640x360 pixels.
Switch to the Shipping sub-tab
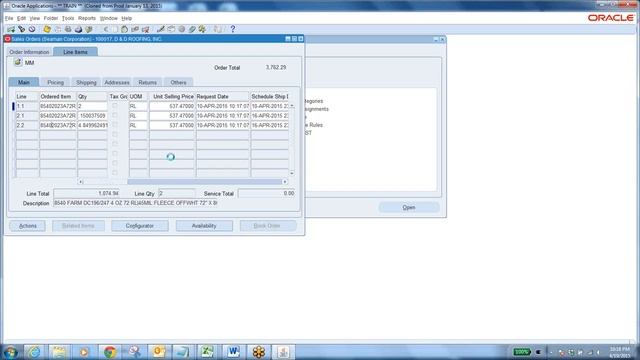86,82
